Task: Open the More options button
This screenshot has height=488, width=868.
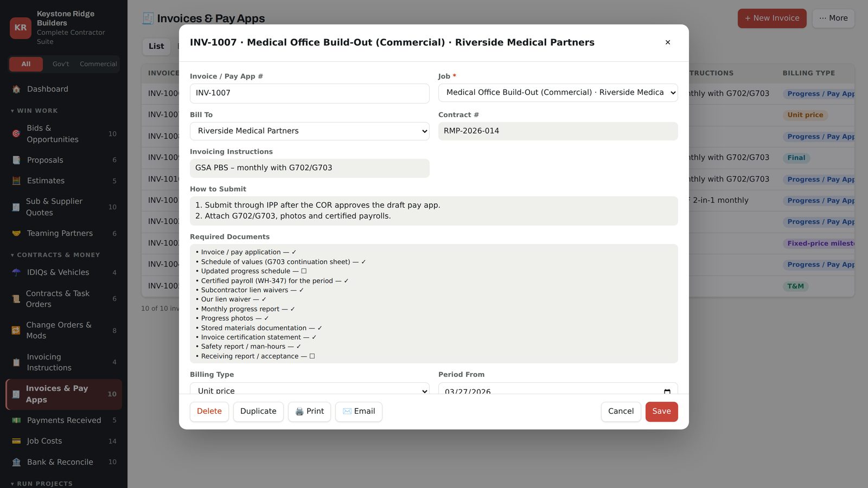Action: (x=833, y=18)
